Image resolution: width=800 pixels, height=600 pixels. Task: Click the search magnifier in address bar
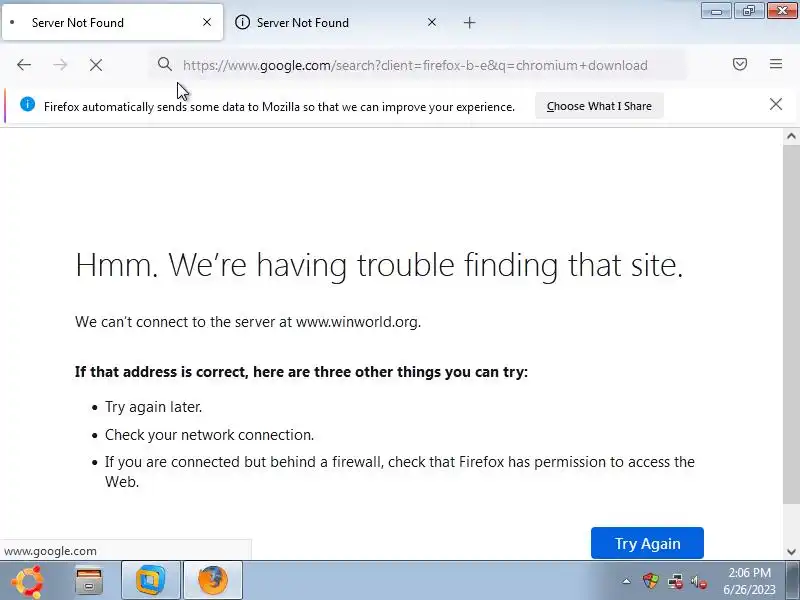164,64
